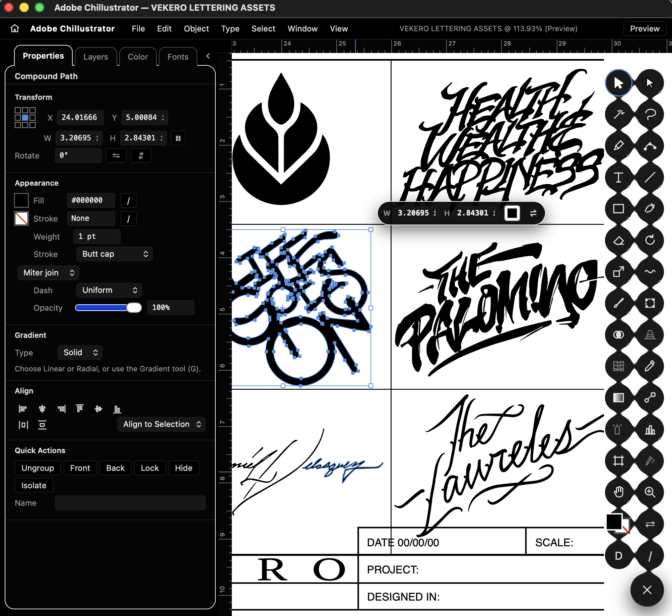Adjust the Opacity slider
This screenshot has height=616, width=672.
point(109,308)
